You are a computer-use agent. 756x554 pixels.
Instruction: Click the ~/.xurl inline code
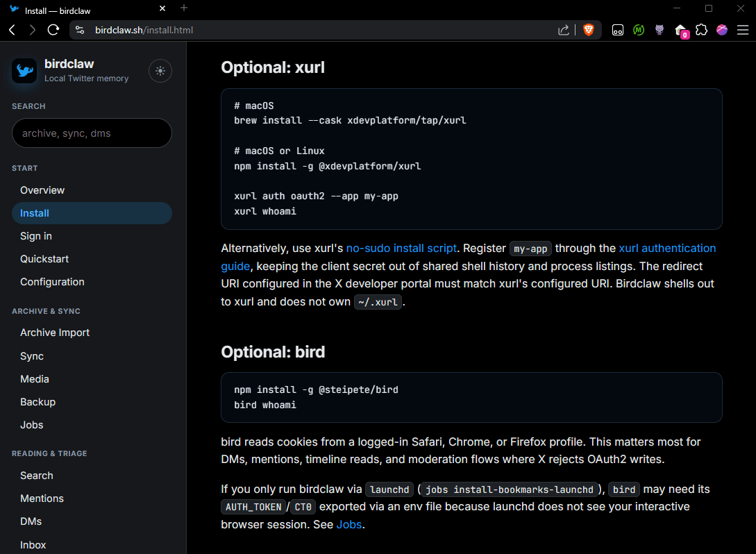click(378, 302)
